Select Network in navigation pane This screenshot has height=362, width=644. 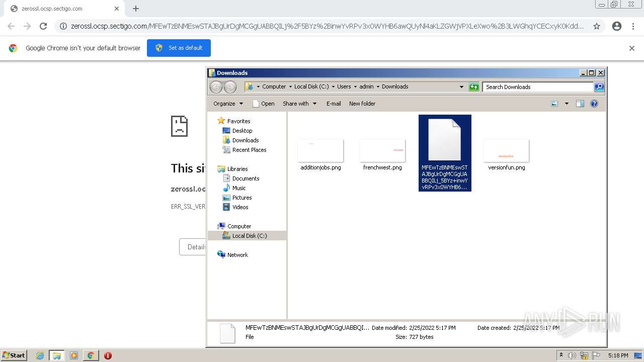tap(237, 255)
